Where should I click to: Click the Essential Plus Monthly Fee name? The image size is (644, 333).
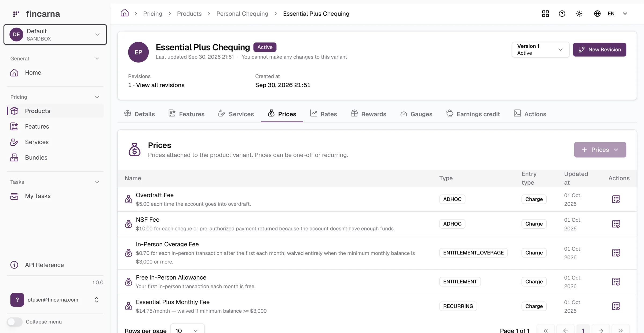tap(173, 302)
